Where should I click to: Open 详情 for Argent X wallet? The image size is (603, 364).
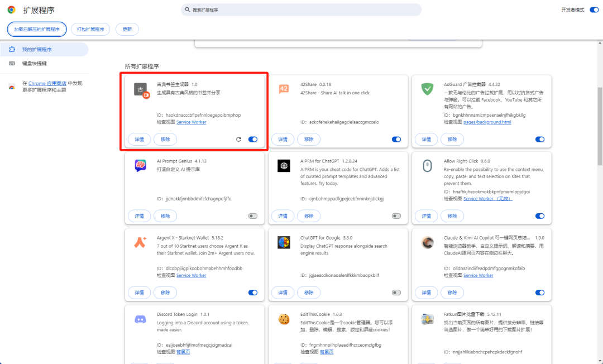pyautogui.click(x=139, y=293)
